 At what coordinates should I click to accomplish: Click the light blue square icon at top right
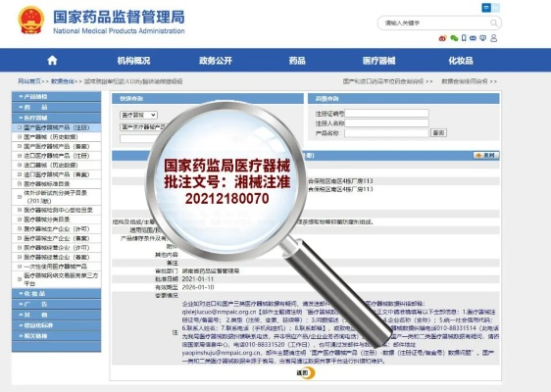495,8
